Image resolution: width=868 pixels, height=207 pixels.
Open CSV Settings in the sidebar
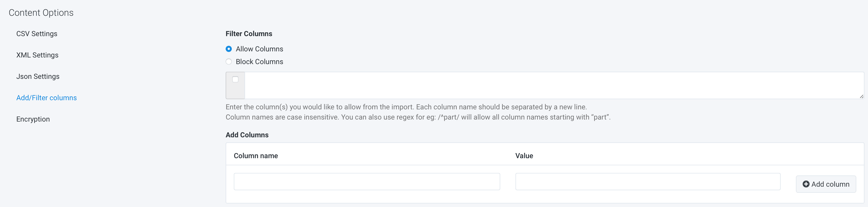coord(37,34)
